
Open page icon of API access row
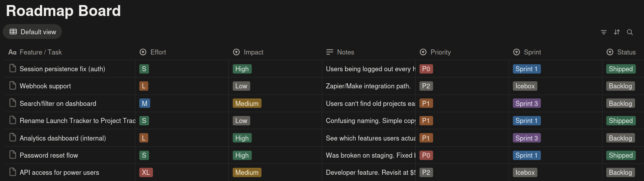pyautogui.click(x=13, y=172)
